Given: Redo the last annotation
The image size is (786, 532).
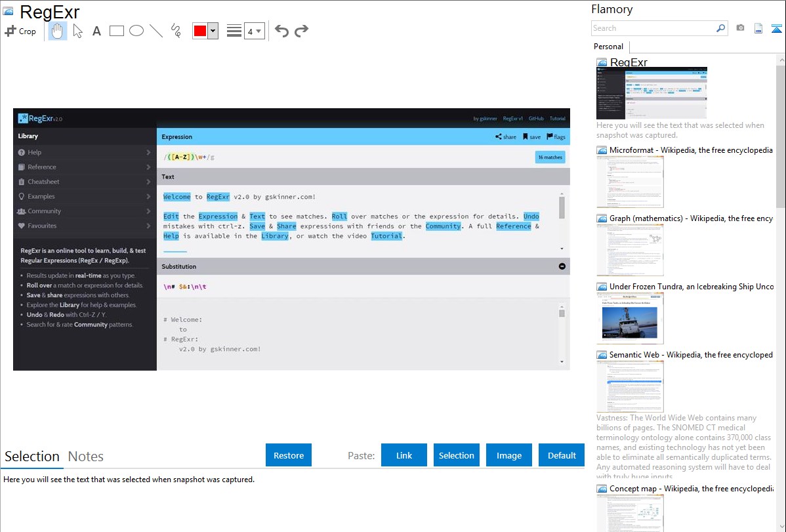Looking at the screenshot, I should point(301,31).
